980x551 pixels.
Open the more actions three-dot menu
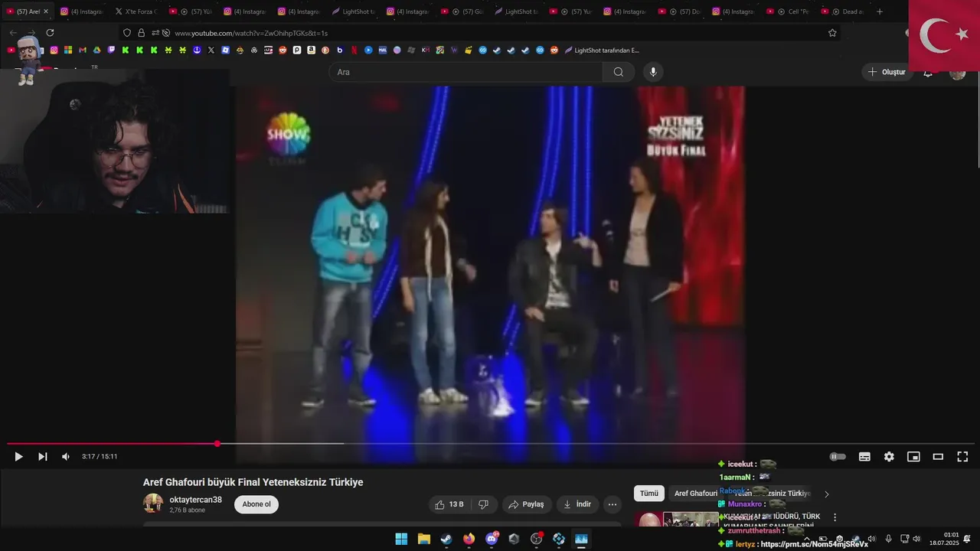612,504
